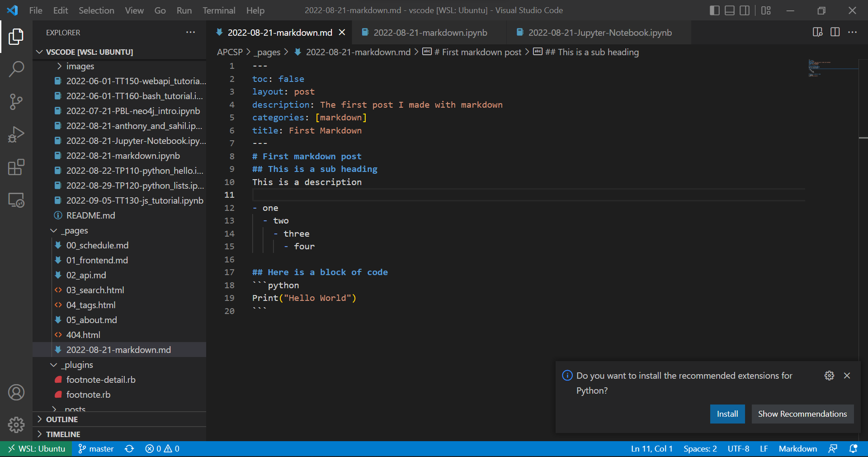Toggle the primary sidebar visibility
This screenshot has height=457, width=868.
[714, 10]
